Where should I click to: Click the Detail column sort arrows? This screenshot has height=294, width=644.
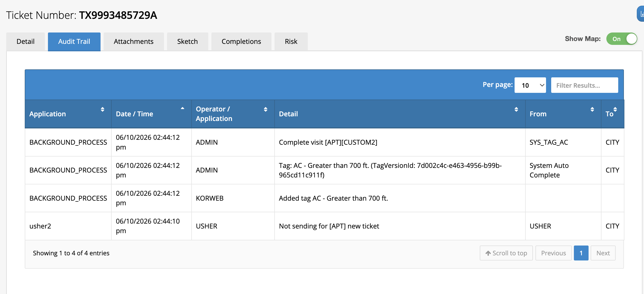516,109
